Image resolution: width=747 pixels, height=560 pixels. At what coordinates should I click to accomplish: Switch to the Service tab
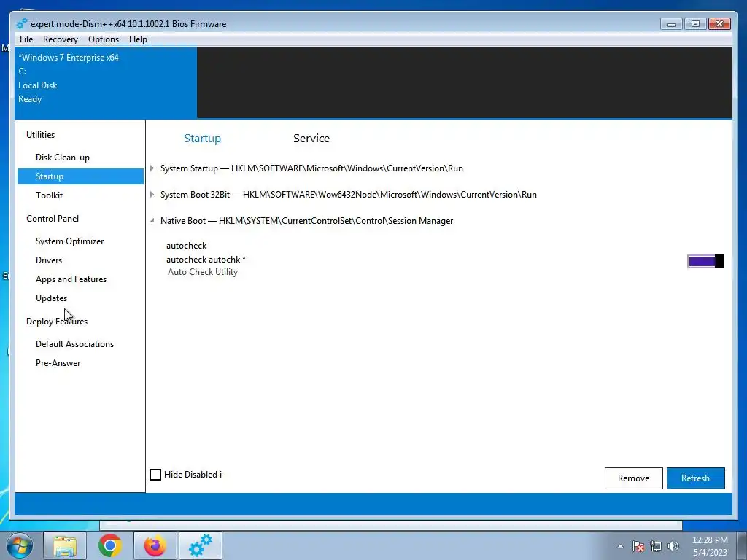pyautogui.click(x=311, y=138)
